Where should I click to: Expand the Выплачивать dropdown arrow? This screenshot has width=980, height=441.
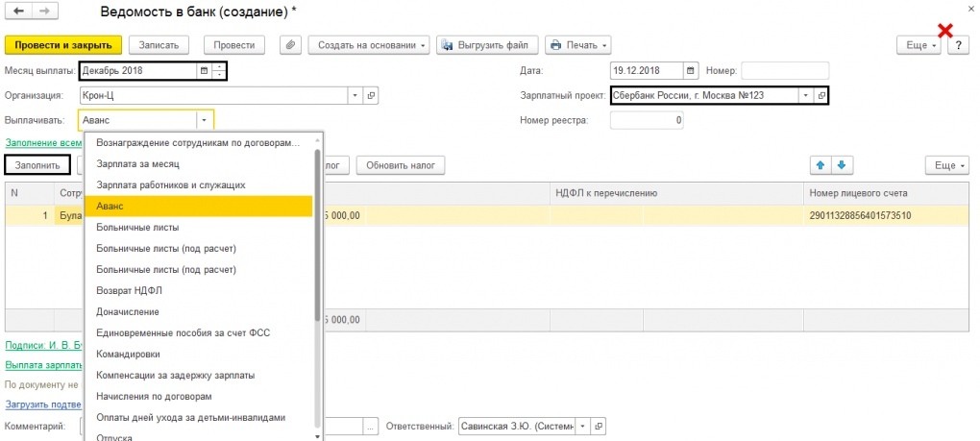tap(204, 120)
